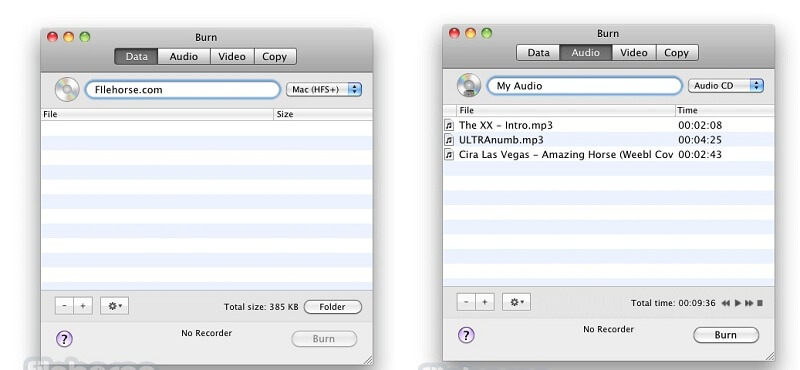Play the audio preview
800x370 pixels.
(x=738, y=303)
